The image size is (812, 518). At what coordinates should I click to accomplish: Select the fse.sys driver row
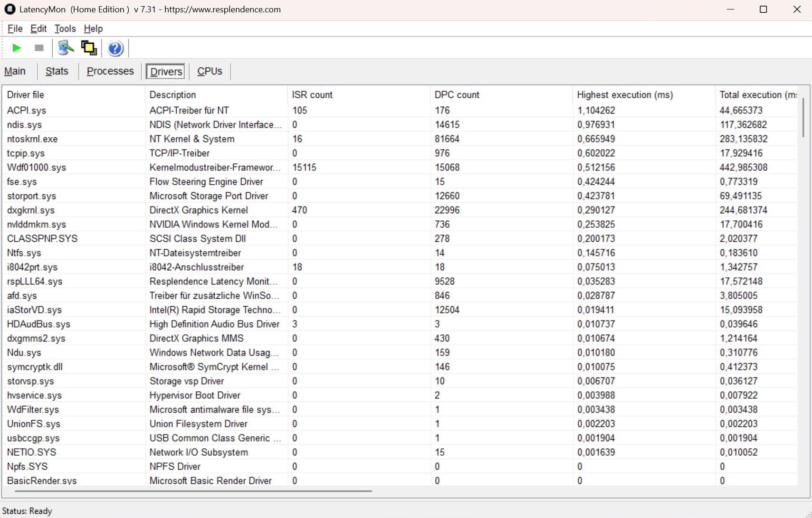tap(400, 181)
